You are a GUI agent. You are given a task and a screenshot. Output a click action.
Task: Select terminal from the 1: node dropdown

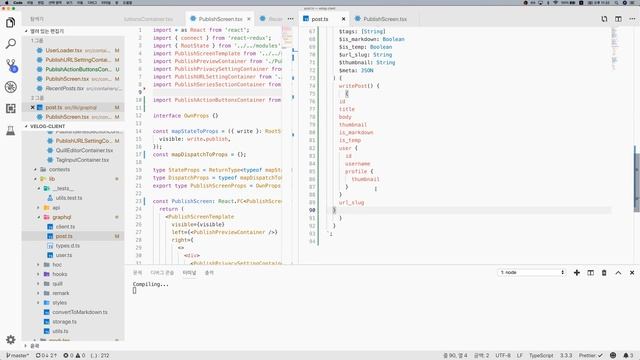pos(532,272)
